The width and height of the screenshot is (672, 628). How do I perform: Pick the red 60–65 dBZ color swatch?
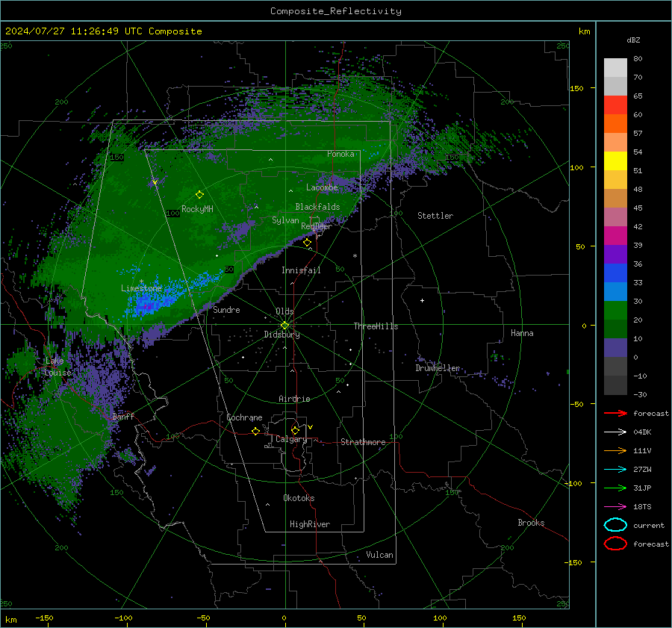point(615,105)
